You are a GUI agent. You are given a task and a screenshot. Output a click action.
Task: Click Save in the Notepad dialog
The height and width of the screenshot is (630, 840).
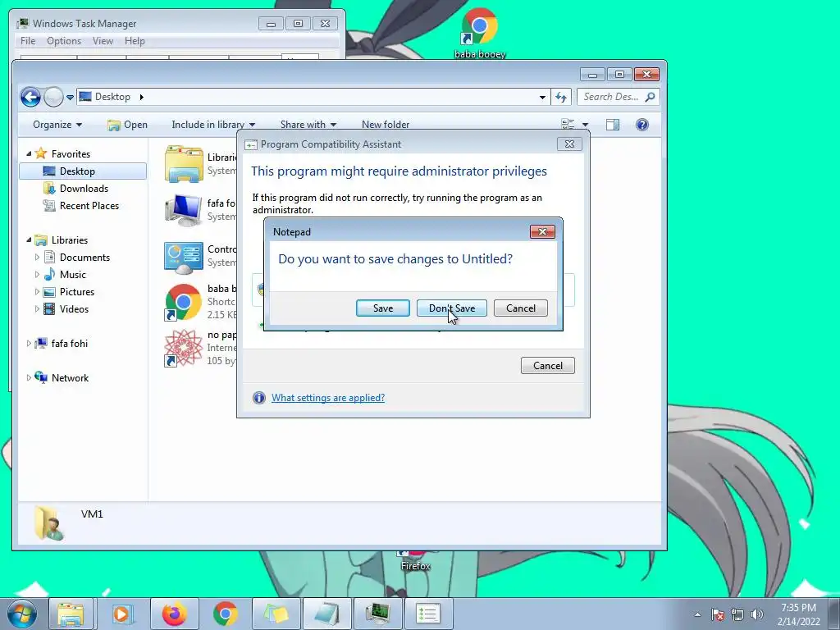[383, 308]
